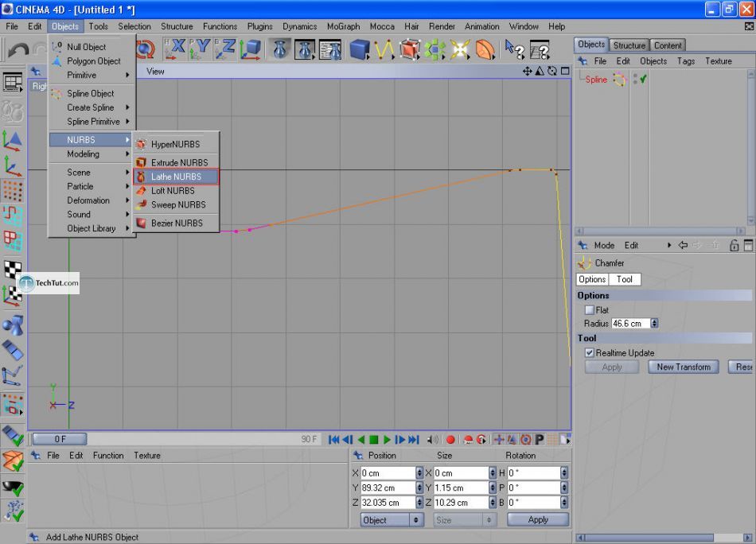This screenshot has width=756, height=544.
Task: Click the viewport rotate icon
Action: pos(552,72)
